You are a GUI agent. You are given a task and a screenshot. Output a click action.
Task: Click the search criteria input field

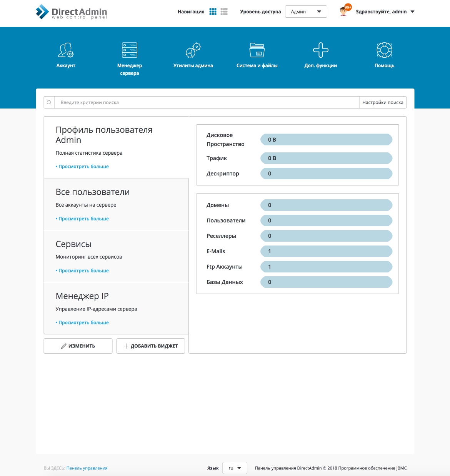pyautogui.click(x=207, y=103)
